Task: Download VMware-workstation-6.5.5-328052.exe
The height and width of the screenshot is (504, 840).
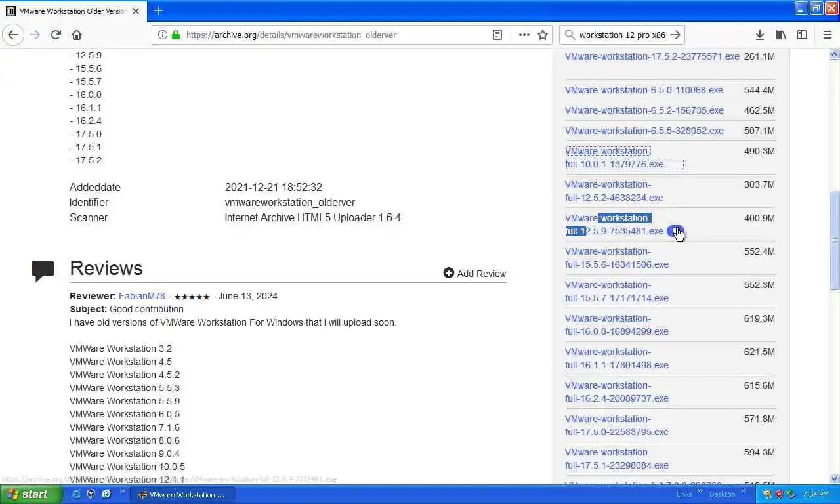Action: (x=644, y=131)
